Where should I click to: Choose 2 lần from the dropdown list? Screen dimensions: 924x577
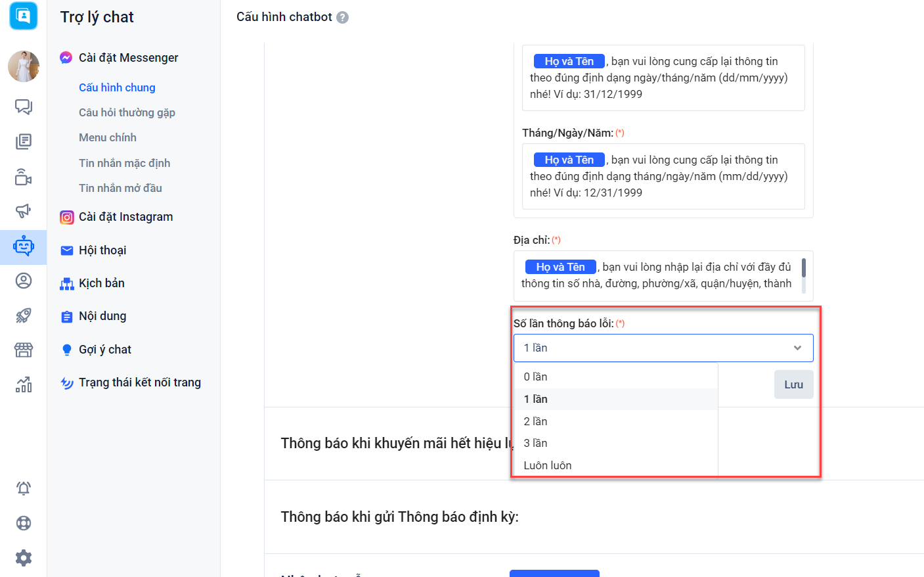coord(615,421)
